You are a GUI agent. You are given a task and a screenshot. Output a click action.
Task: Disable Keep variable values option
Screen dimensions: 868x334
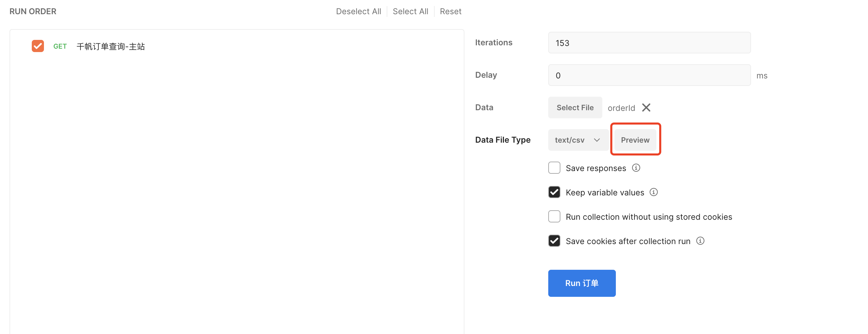pos(554,192)
